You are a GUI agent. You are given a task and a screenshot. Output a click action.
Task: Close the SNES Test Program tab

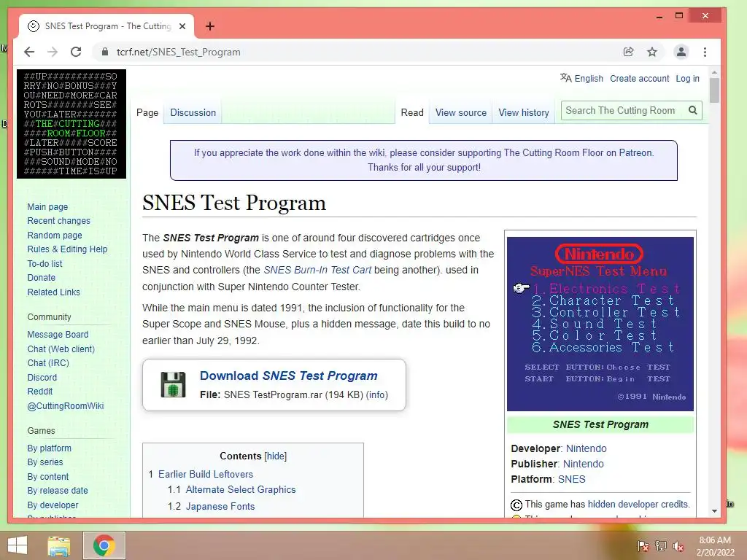coord(182,26)
